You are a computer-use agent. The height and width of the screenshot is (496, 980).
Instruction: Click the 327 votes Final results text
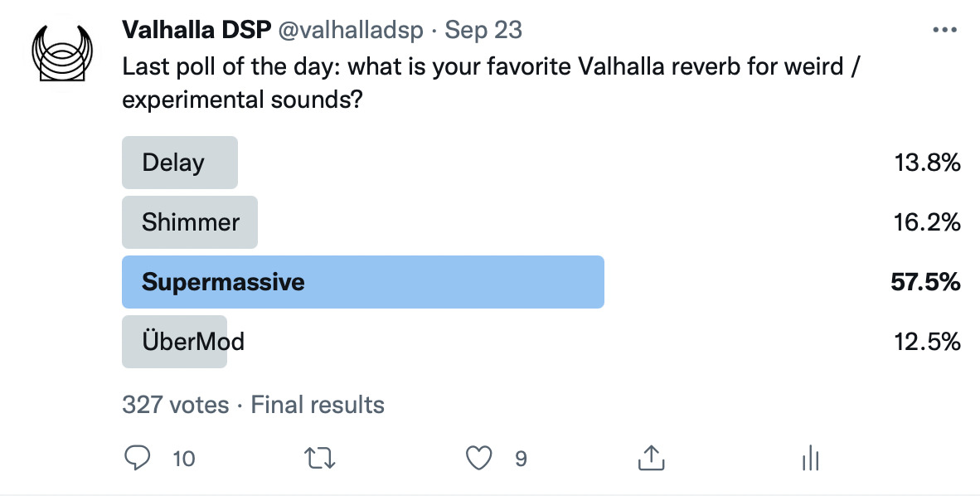[x=251, y=405]
